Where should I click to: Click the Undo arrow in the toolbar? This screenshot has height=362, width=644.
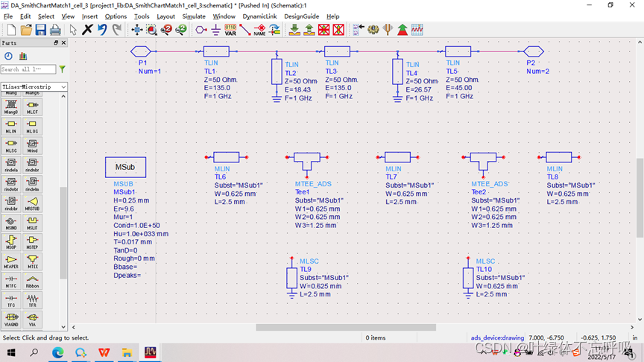(102, 30)
